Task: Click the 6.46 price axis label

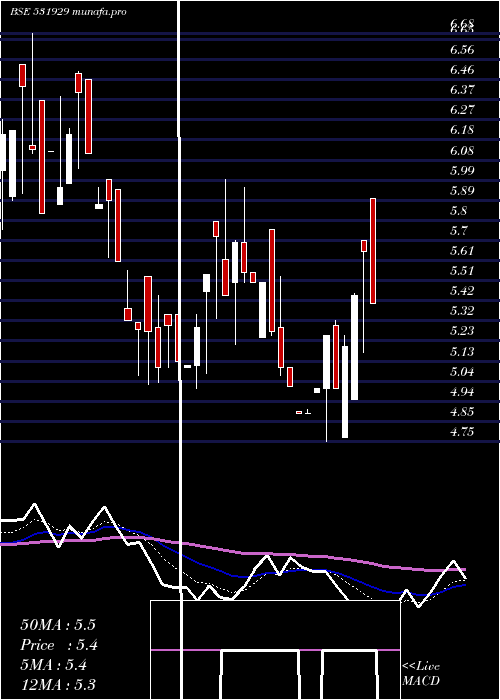Action: (462, 70)
